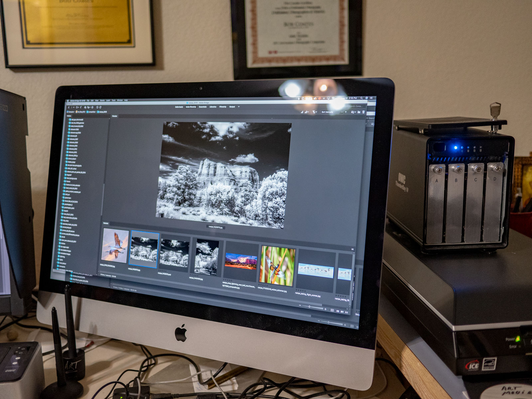
Task: Open the Libraries workspace
Action: pyautogui.click(x=213, y=107)
